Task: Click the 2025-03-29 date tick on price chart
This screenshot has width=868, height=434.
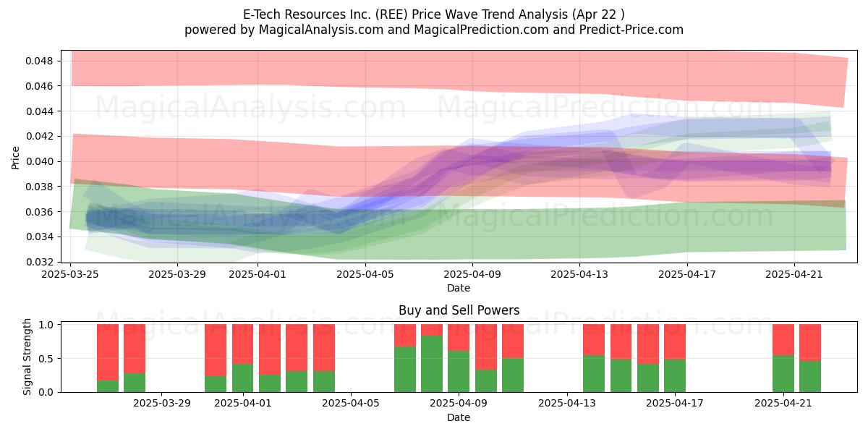Action: tap(178, 274)
